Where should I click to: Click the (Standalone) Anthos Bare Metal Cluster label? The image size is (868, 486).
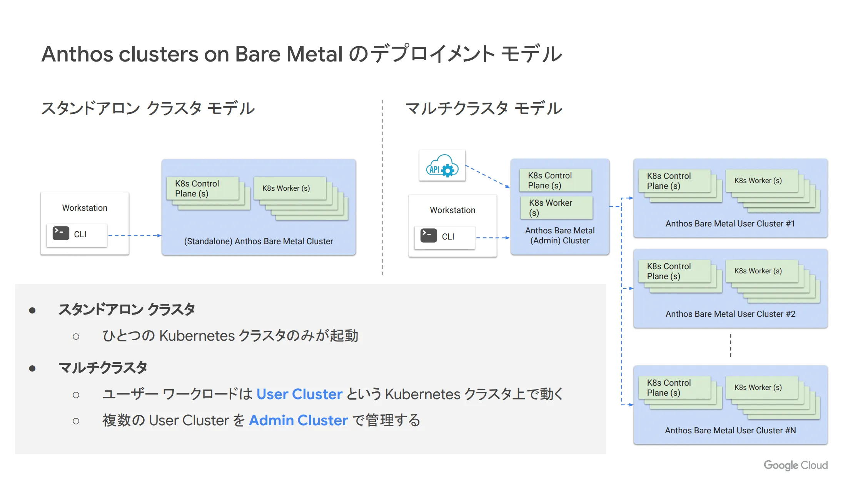pyautogui.click(x=259, y=241)
